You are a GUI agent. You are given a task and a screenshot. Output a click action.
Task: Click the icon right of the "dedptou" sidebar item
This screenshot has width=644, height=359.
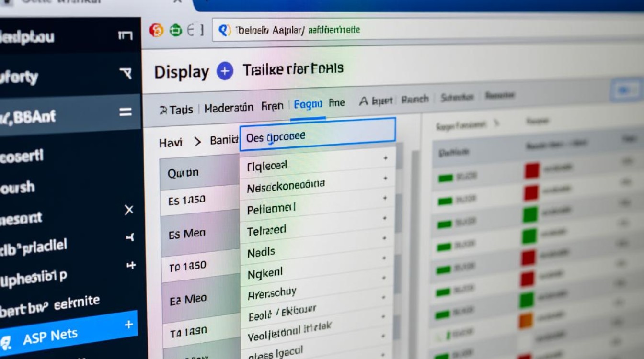click(125, 35)
